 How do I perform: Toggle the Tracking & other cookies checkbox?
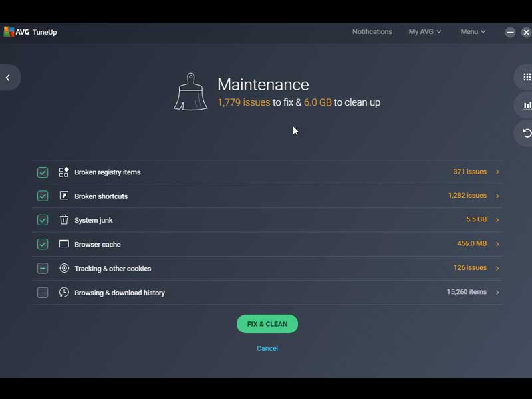pyautogui.click(x=43, y=269)
